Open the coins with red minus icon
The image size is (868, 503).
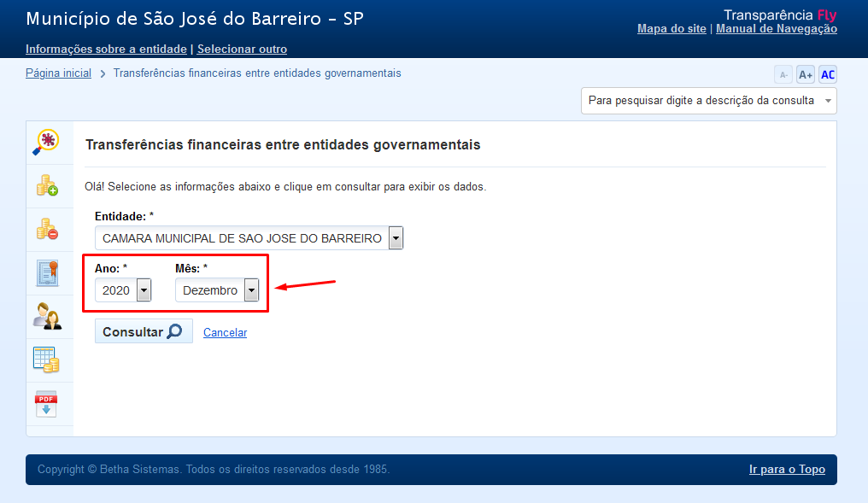46,229
